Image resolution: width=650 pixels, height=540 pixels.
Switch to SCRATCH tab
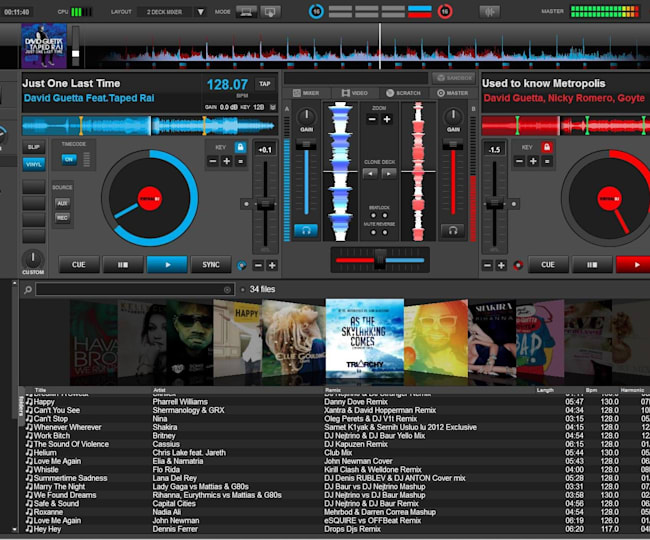pos(403,93)
